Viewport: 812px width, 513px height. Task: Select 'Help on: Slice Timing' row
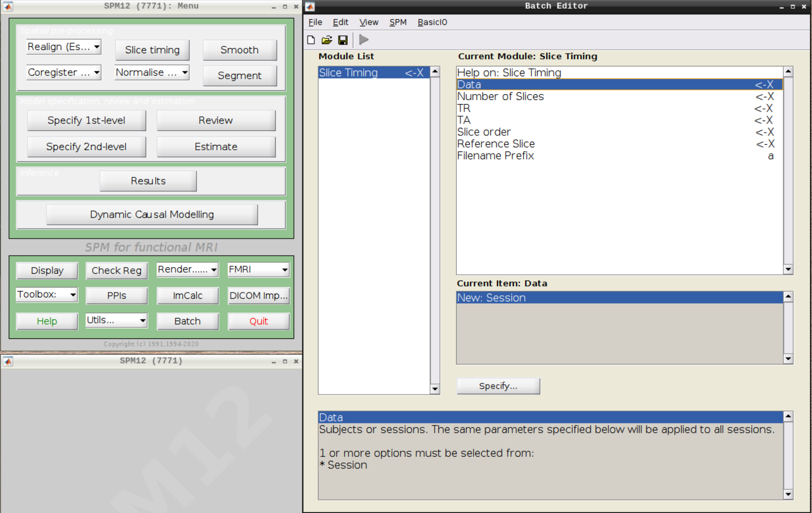coord(619,73)
